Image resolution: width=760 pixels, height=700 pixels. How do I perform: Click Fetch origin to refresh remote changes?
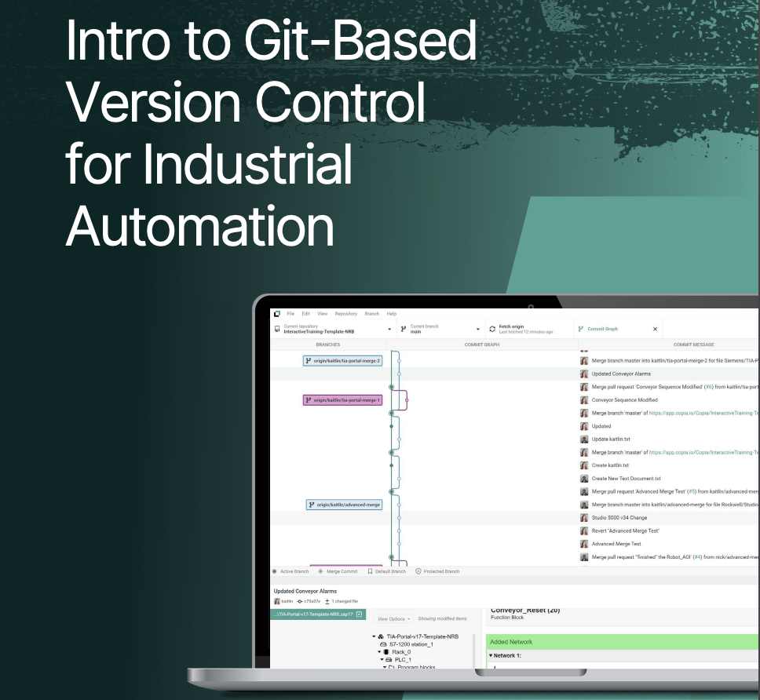pyautogui.click(x=511, y=327)
